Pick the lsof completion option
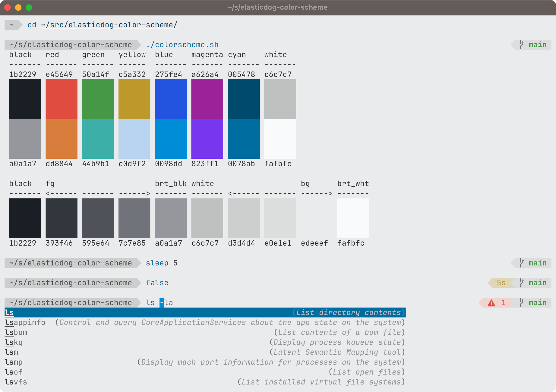 click(x=13, y=372)
